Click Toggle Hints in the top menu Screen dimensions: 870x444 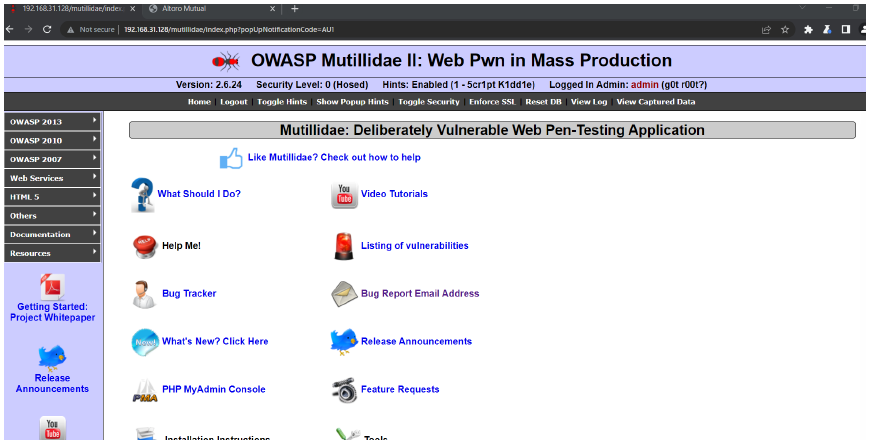(282, 102)
